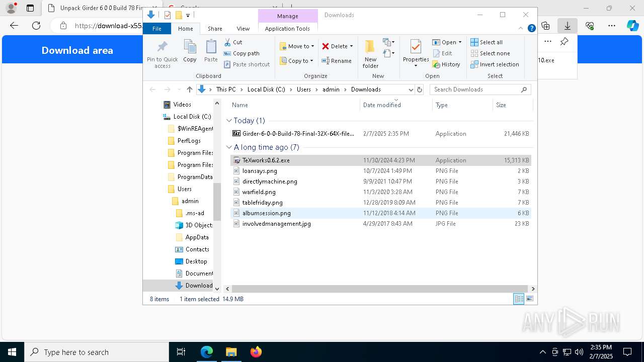This screenshot has height=362, width=644.
Task: Click the Edit button in Open group
Action: (x=442, y=53)
